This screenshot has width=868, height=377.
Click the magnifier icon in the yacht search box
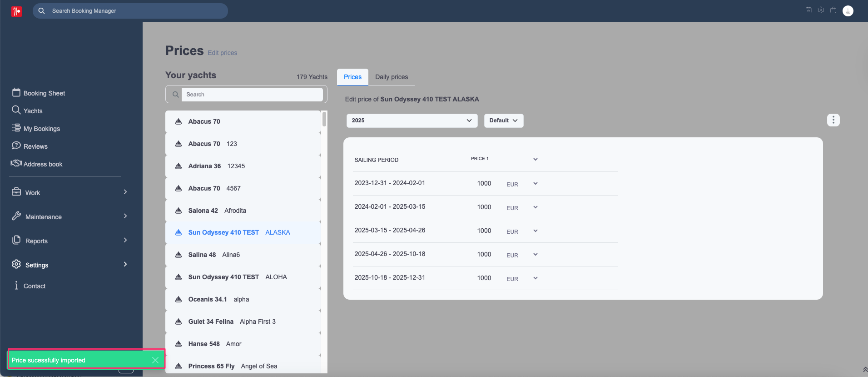tap(175, 95)
